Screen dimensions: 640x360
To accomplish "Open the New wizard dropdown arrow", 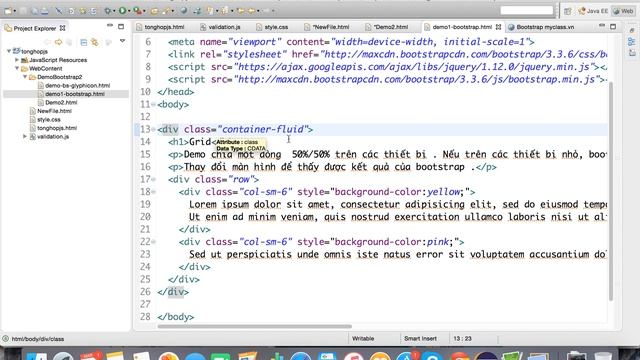I will pyautogui.click(x=15, y=11).
